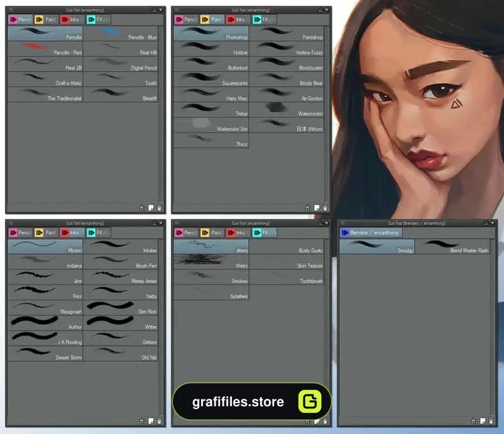Select the J K Rowling brush

pos(46,338)
